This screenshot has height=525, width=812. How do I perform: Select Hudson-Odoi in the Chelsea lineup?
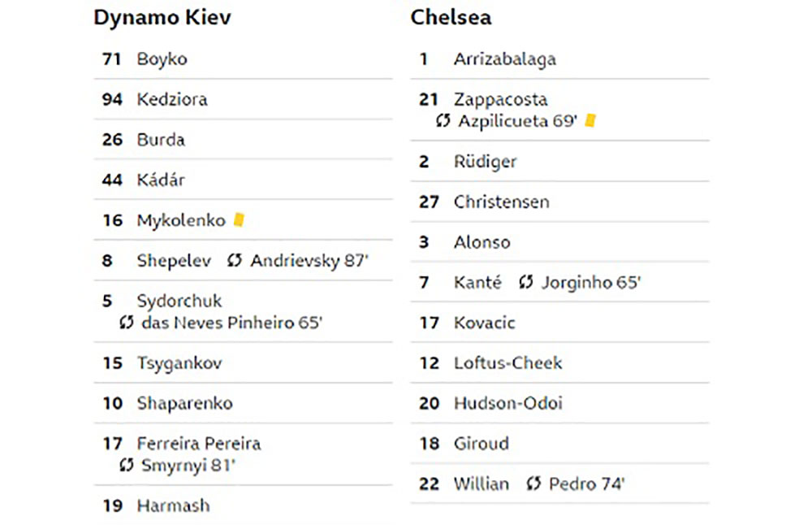pyautogui.click(x=559, y=403)
